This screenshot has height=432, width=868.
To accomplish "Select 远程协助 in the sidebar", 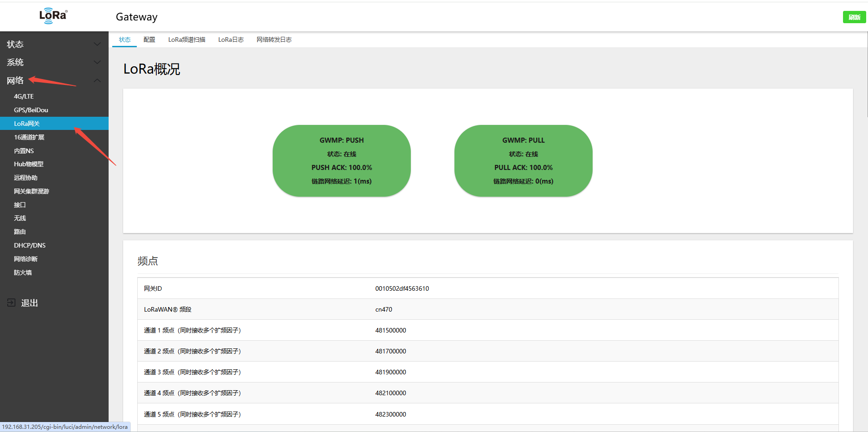I will [25, 178].
